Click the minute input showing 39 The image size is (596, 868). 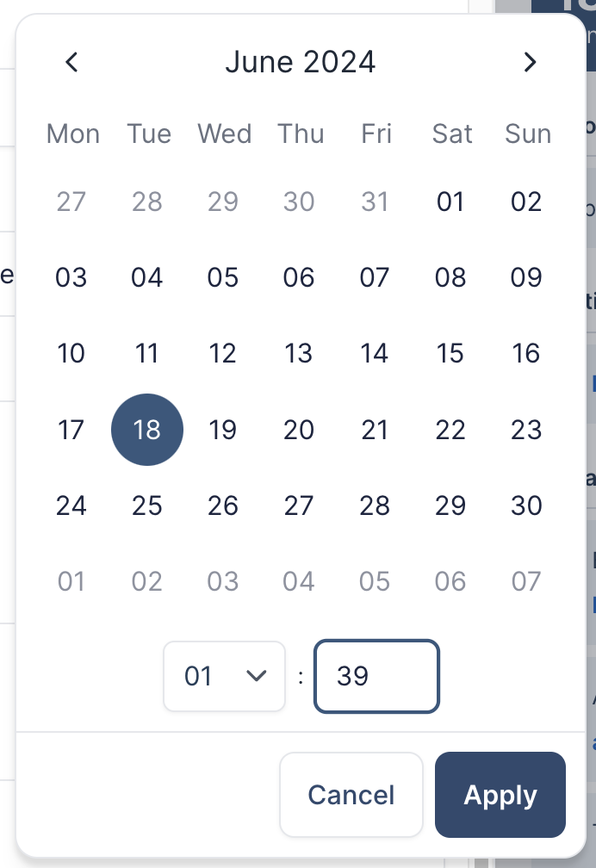click(x=376, y=677)
